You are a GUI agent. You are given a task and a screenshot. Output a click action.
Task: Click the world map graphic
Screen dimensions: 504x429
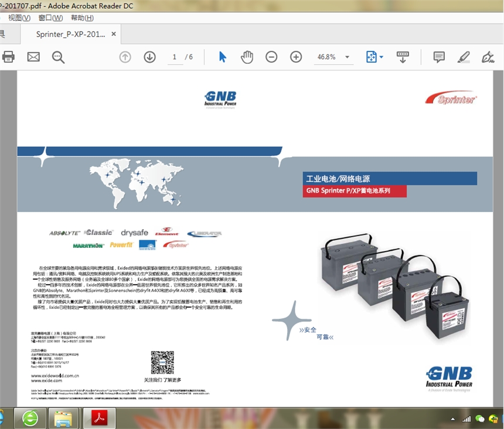click(x=137, y=184)
